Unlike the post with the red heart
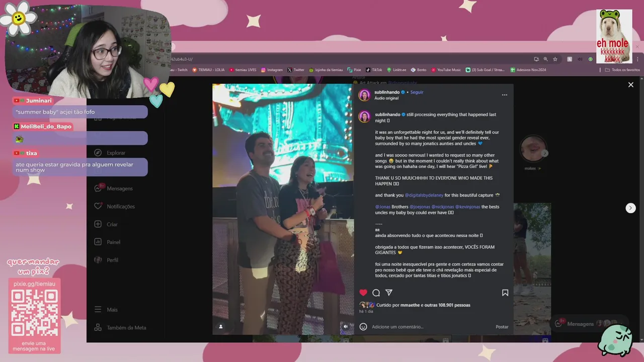 click(363, 293)
